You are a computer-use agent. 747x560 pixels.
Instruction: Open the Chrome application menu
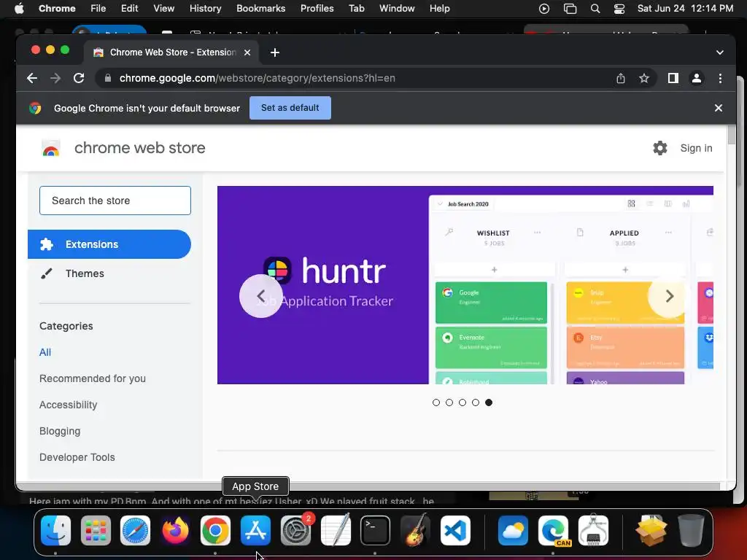point(57,8)
